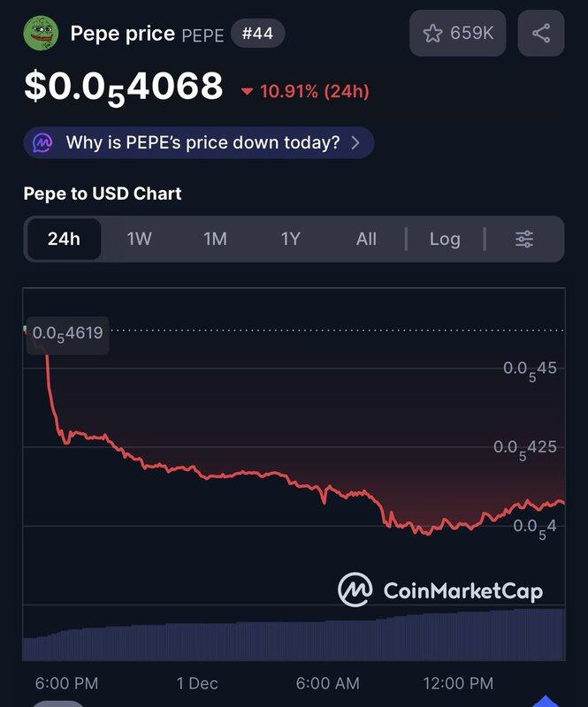
Task: Tap the volume bars under the chart
Action: pos(294,640)
